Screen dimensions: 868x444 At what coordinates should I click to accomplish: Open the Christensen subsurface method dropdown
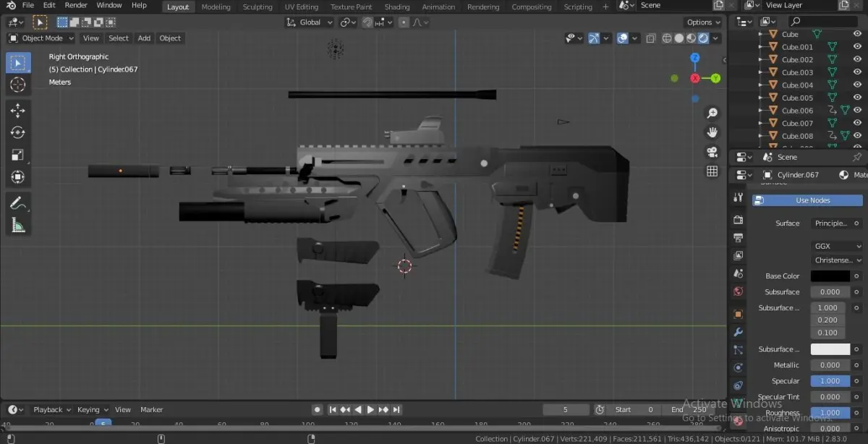pos(837,260)
